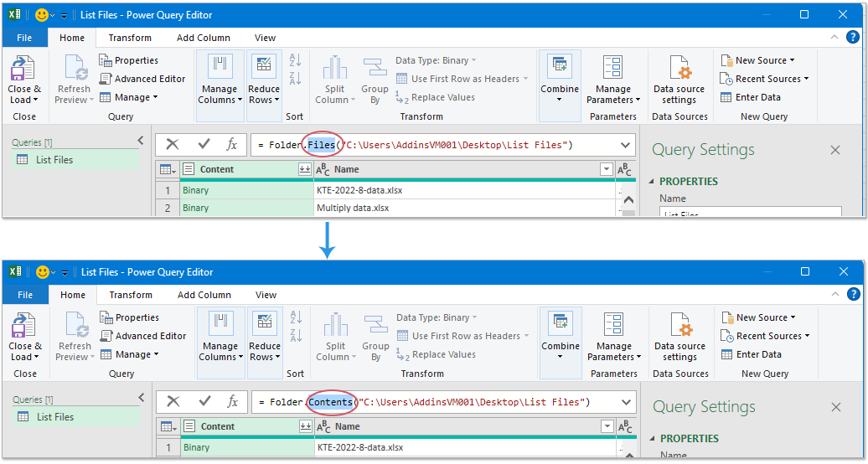Close Query Settings pane in top window
The image size is (868, 464).
(834, 149)
